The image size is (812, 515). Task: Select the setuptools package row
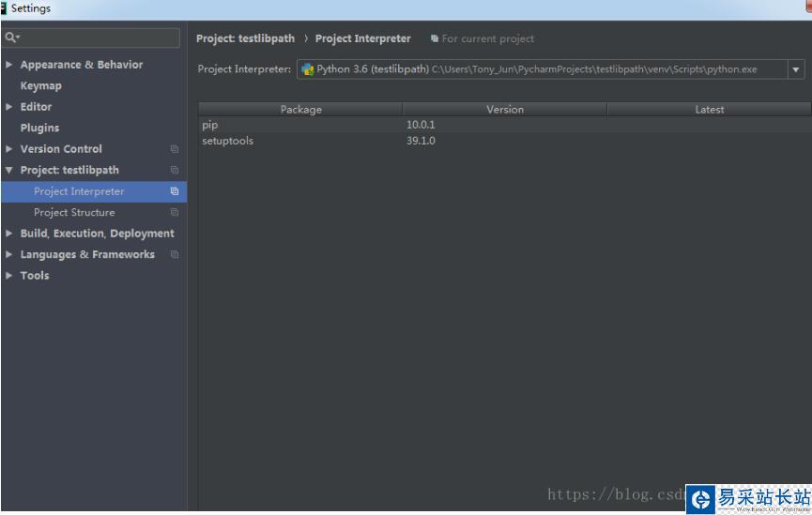505,141
